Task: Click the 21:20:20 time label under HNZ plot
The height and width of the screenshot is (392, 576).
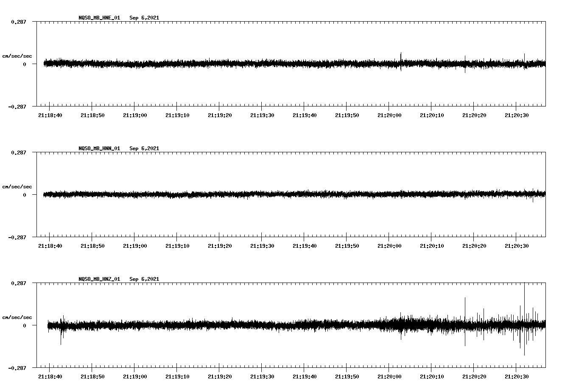Action: [474, 376]
